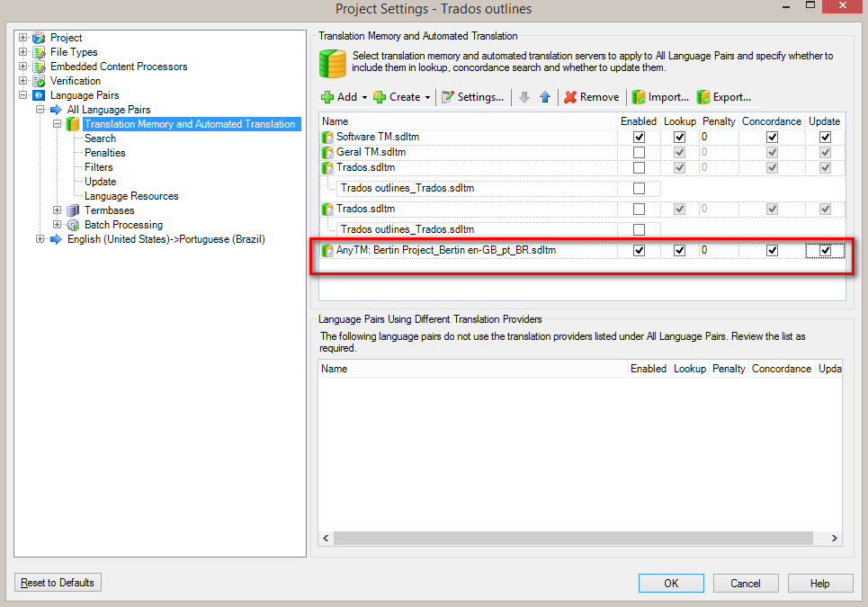This screenshot has height=607, width=868.
Task: Click Geral TM.sdltm file icon
Action: (x=327, y=152)
